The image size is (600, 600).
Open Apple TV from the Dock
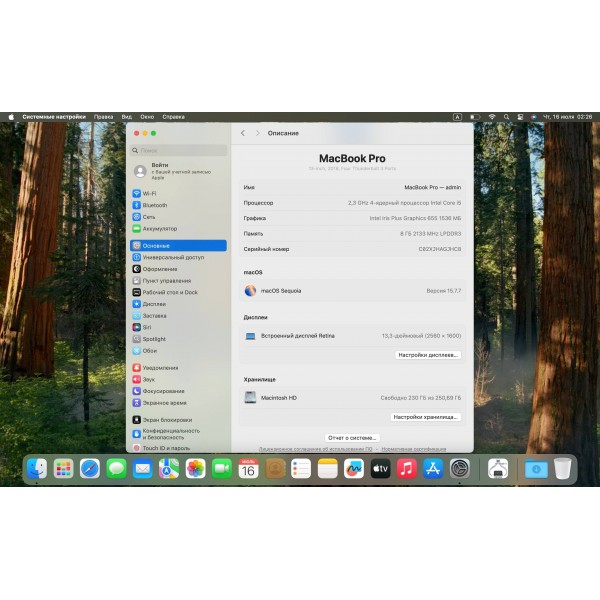pyautogui.click(x=380, y=468)
